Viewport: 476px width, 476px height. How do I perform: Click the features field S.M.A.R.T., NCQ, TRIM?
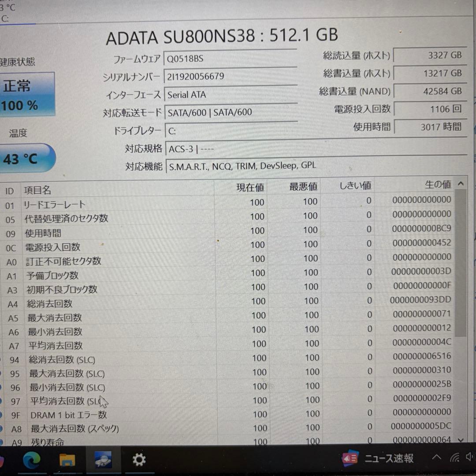316,165
